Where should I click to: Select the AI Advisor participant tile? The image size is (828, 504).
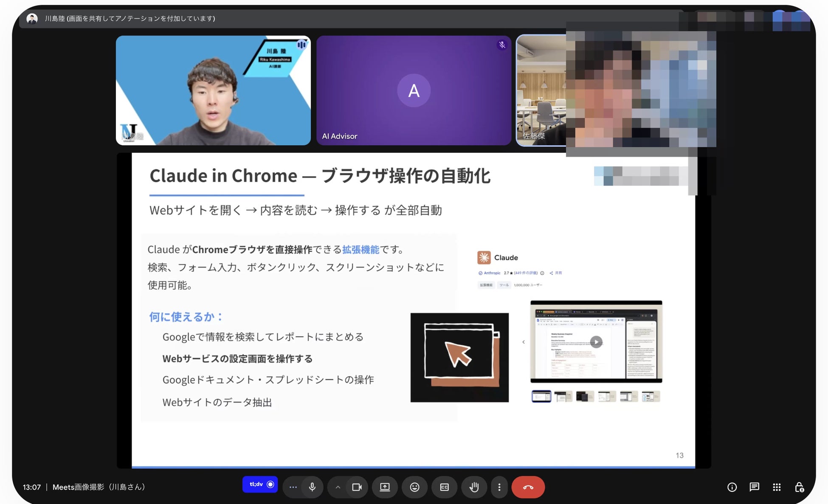(414, 90)
